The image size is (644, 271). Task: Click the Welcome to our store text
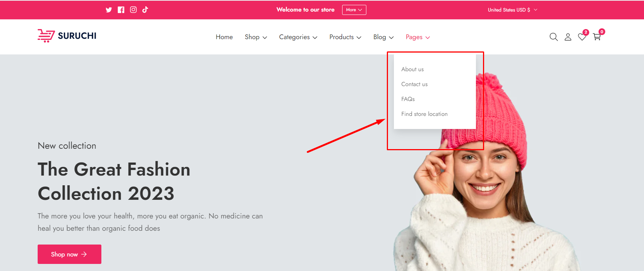point(306,10)
